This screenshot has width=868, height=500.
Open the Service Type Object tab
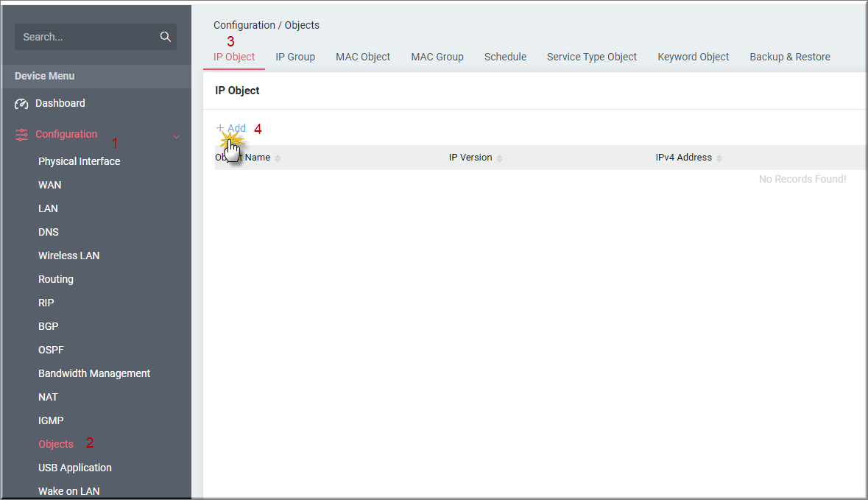(x=591, y=57)
